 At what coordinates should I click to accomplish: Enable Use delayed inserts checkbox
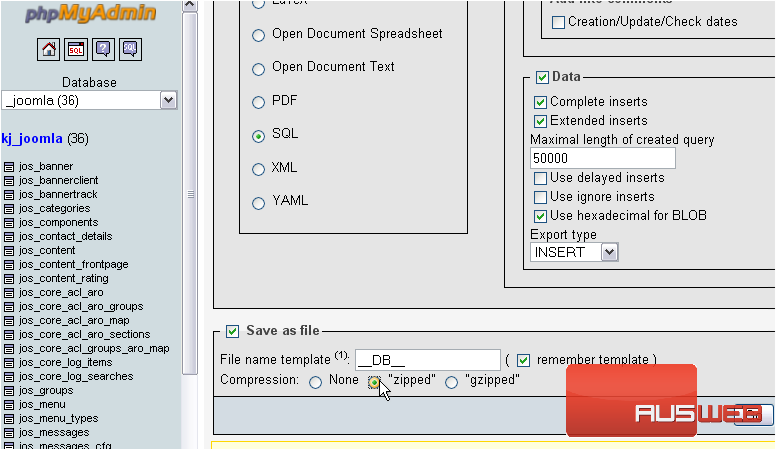point(541,178)
